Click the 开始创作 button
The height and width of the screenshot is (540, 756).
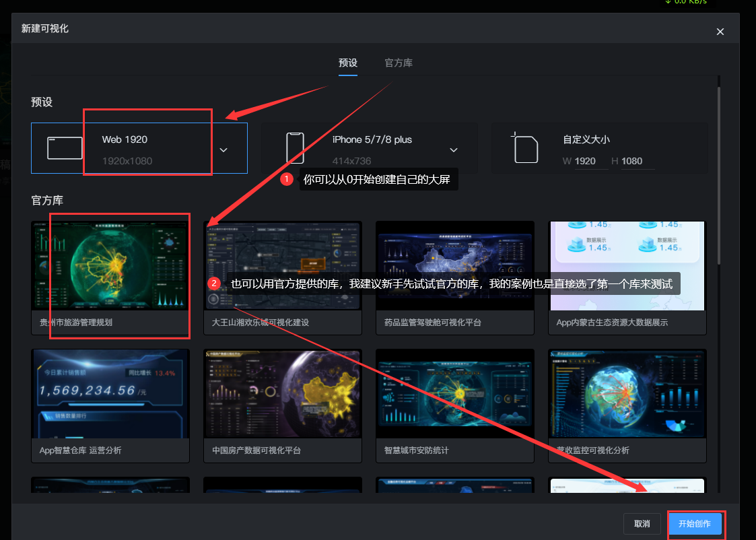point(695,524)
